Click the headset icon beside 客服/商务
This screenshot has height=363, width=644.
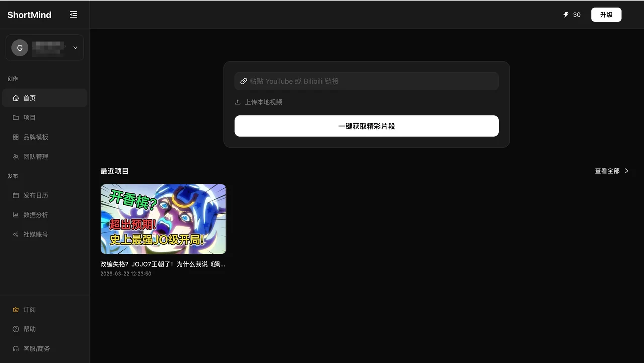[x=16, y=349]
